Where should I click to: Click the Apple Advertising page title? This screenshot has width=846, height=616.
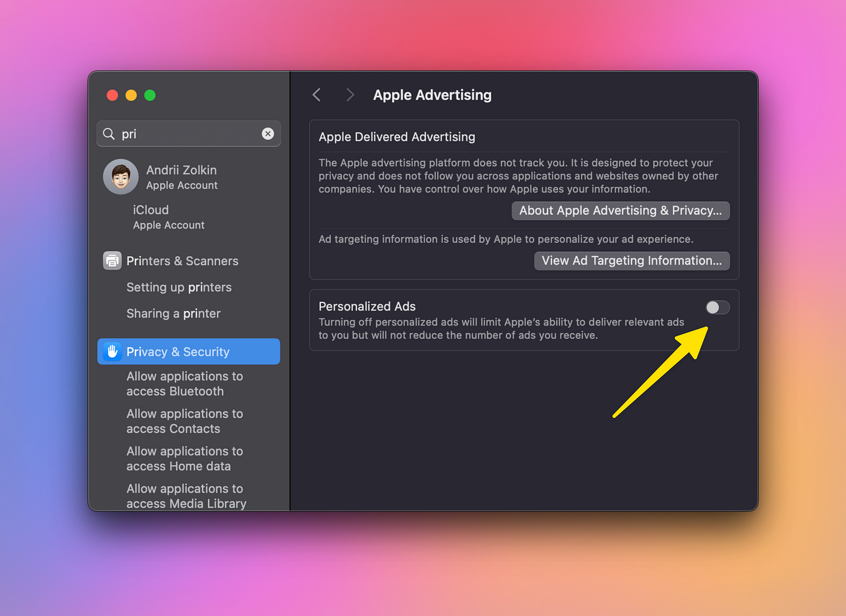(432, 95)
